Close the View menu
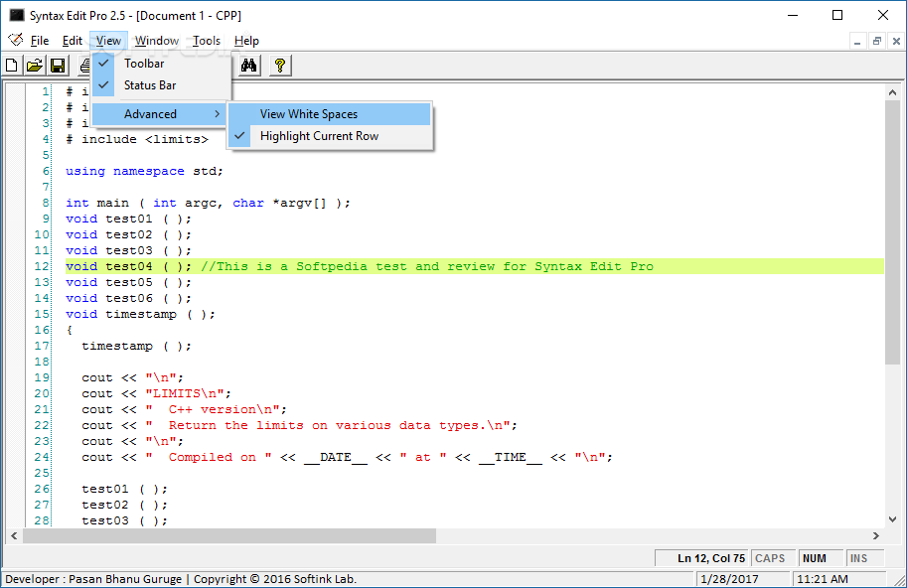 [x=108, y=41]
